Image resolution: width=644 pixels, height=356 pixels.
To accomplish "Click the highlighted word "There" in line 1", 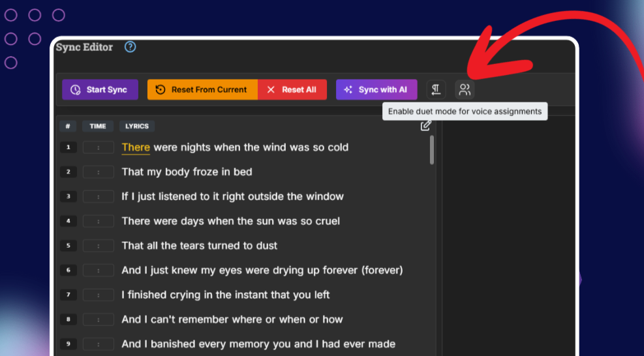I will [136, 147].
